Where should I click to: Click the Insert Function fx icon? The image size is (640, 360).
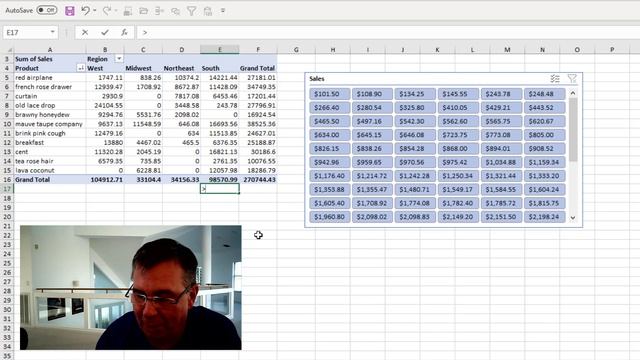coord(124,32)
